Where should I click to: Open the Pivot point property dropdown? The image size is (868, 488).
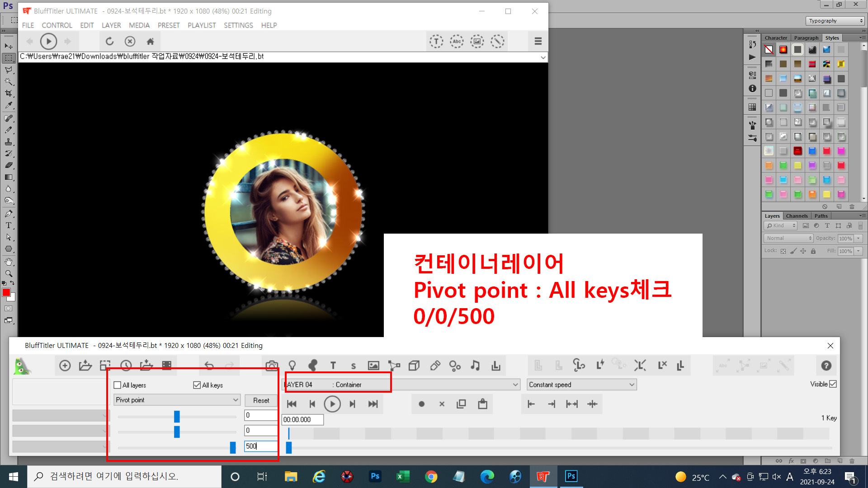pos(176,400)
